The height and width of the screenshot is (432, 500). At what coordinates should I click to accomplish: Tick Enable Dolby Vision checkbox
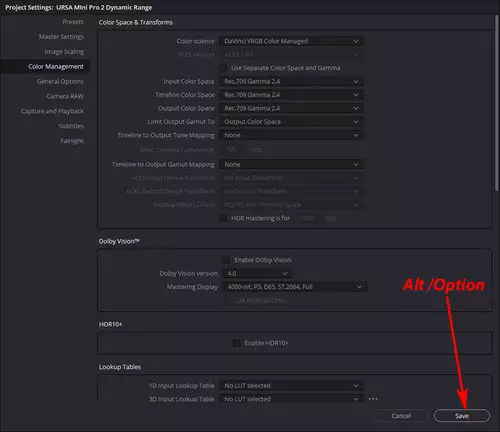tap(226, 260)
